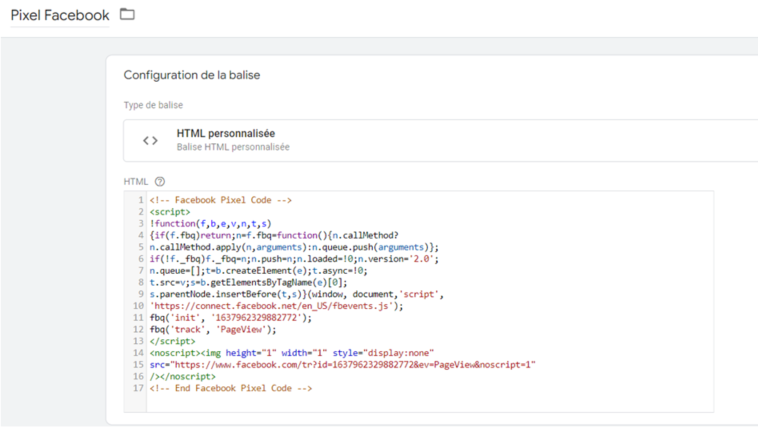Click the code brackets tag type icon
The height and width of the screenshot is (427, 758).
click(x=150, y=141)
